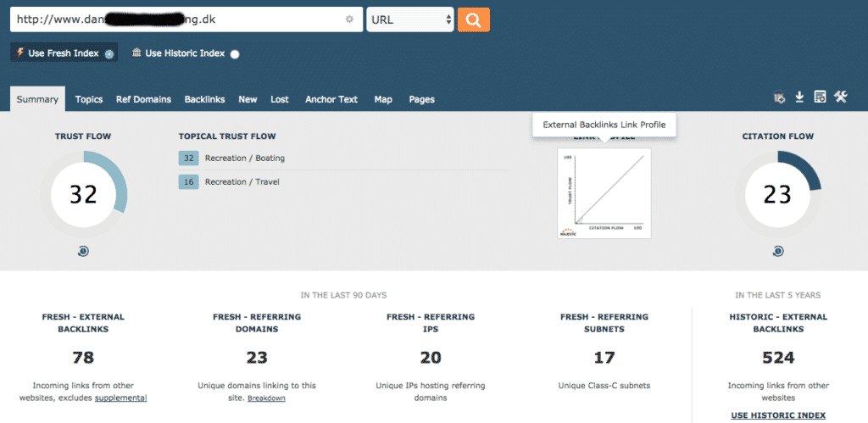Open the Map tab
The width and height of the screenshot is (868, 423).
click(383, 99)
